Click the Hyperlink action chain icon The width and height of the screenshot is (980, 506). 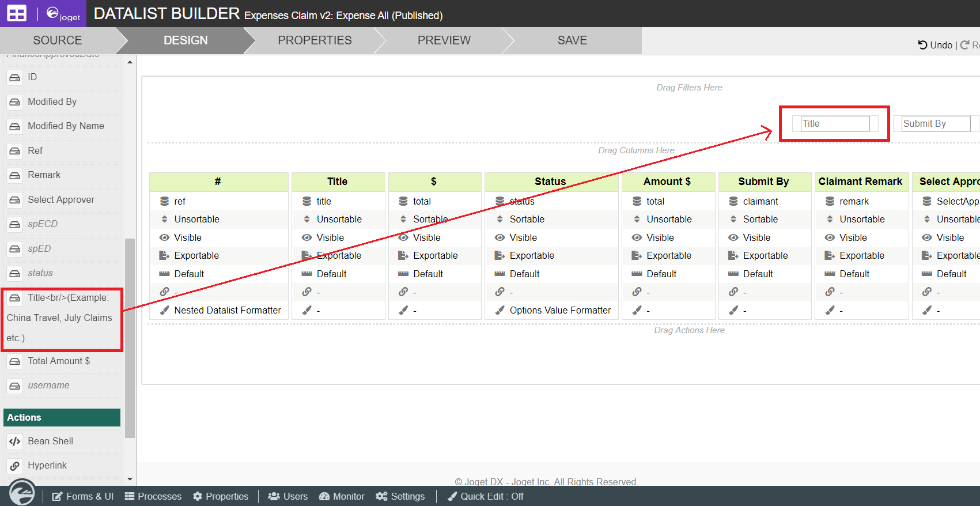15,466
